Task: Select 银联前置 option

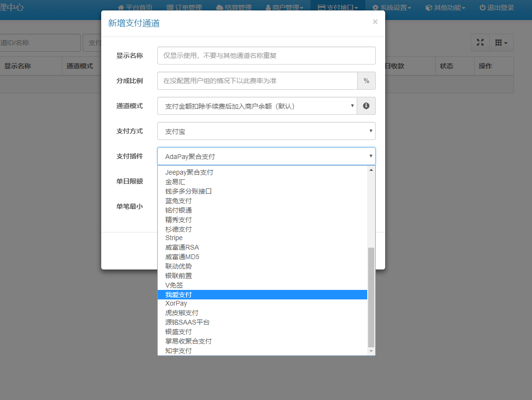Action: (262, 276)
